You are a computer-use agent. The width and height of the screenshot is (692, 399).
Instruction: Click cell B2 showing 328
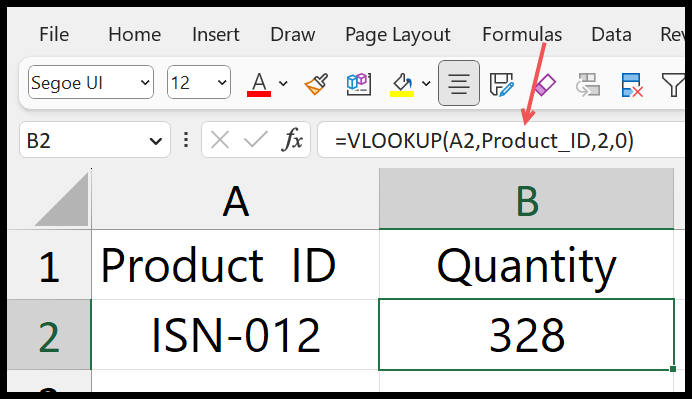coord(527,334)
